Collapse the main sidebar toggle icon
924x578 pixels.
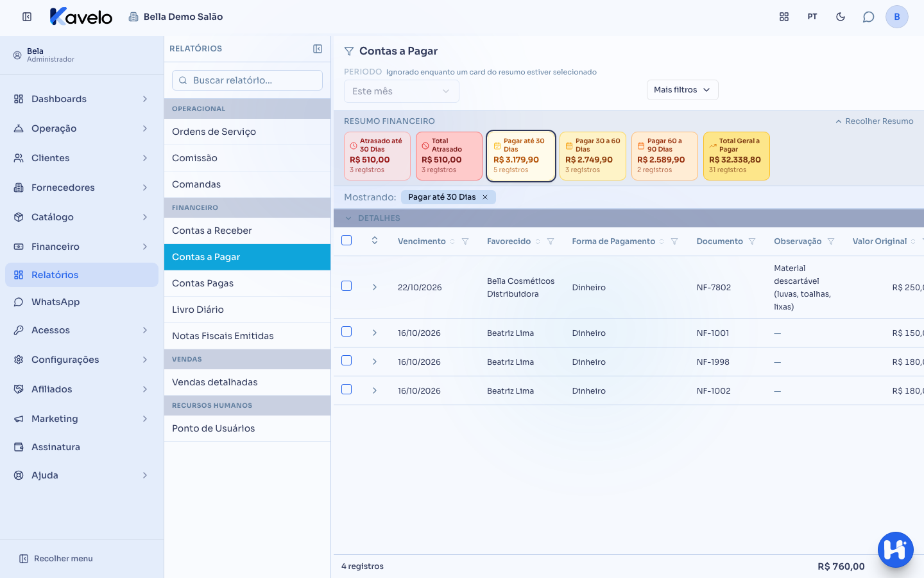click(x=27, y=17)
